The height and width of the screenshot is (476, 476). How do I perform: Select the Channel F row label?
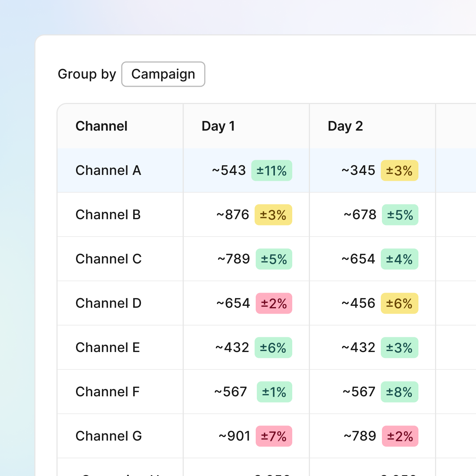tap(107, 392)
